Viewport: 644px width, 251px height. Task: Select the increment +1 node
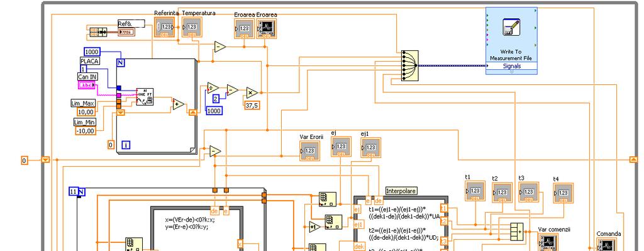coord(315,226)
